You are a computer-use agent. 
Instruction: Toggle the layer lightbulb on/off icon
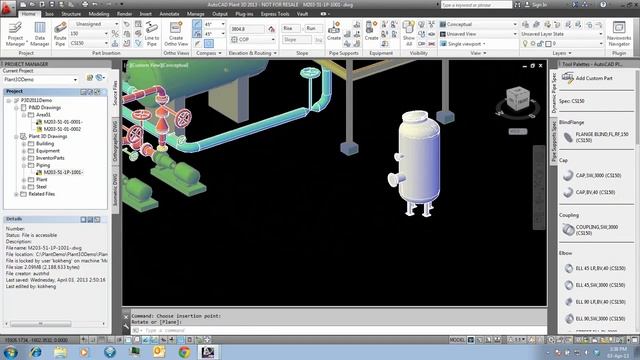point(525,43)
